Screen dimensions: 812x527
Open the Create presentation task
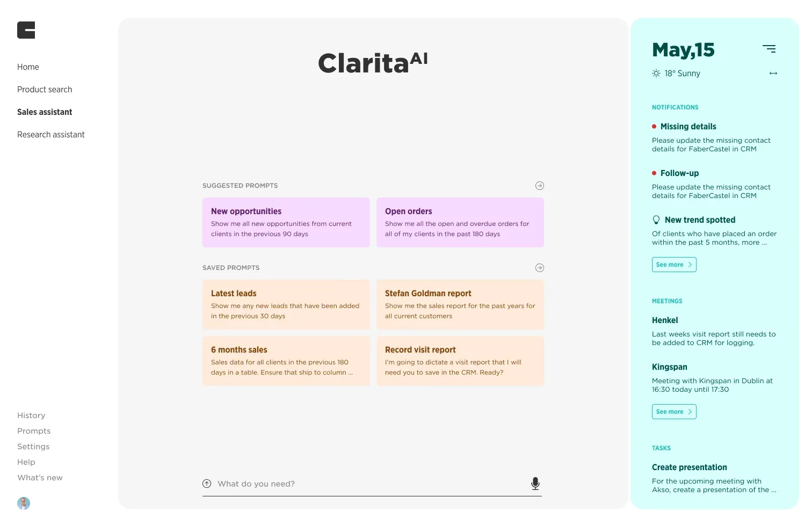tap(714, 478)
